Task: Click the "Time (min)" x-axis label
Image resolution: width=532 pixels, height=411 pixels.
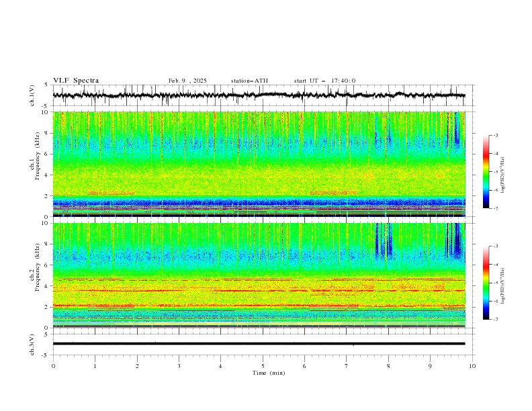Action: (269, 373)
